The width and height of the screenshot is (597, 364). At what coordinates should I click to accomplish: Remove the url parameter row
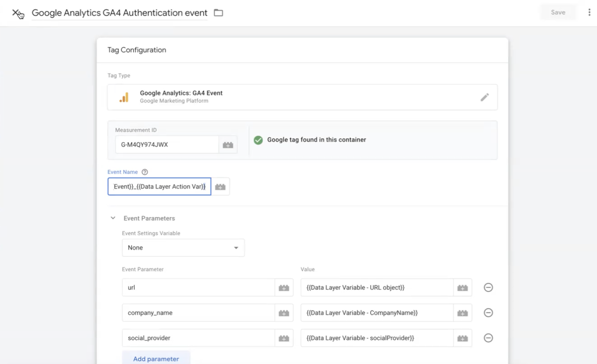click(x=488, y=287)
